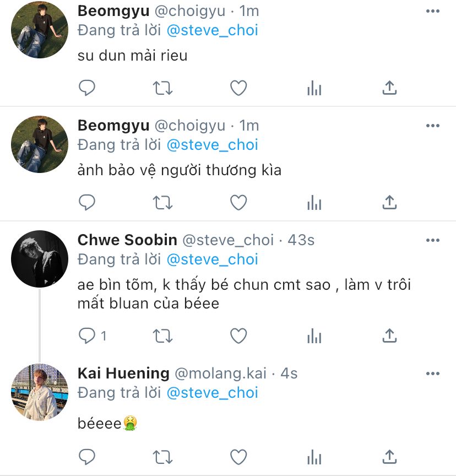Image resolution: width=456 pixels, height=476 pixels.
Task: Open more options on Kai Huening's tweet
Action: (433, 374)
